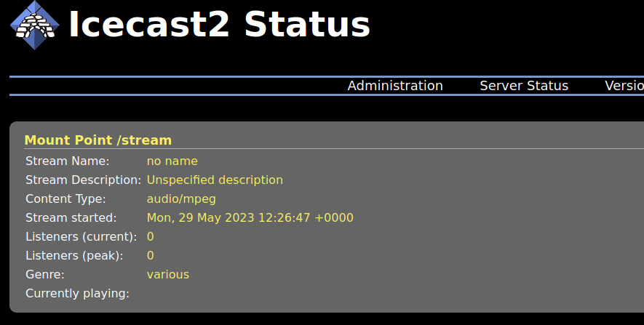This screenshot has height=325, width=644.
Task: Click the current listeners count value
Action: pos(151,236)
